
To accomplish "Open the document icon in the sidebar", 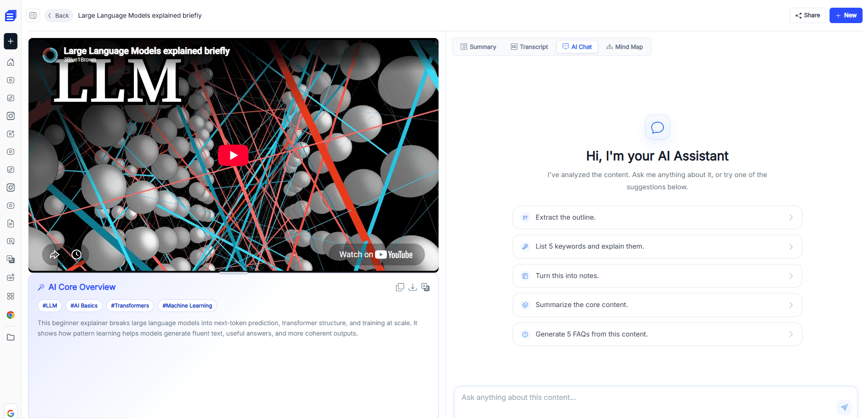I will pos(10,223).
